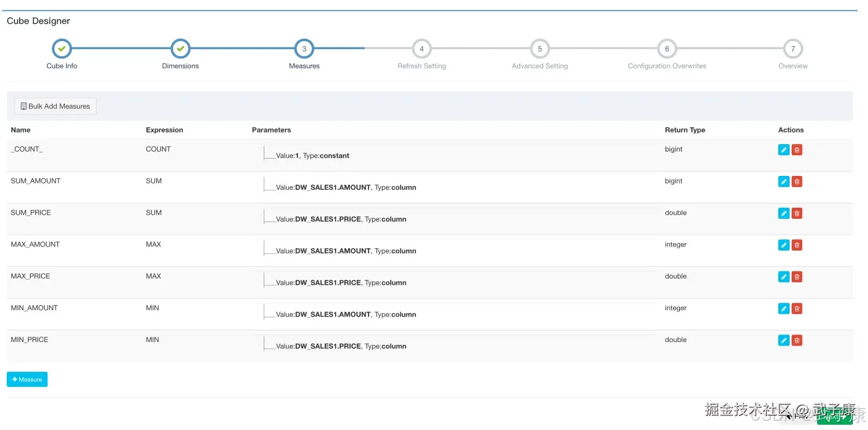Add a new measure with + Measure

click(27, 380)
